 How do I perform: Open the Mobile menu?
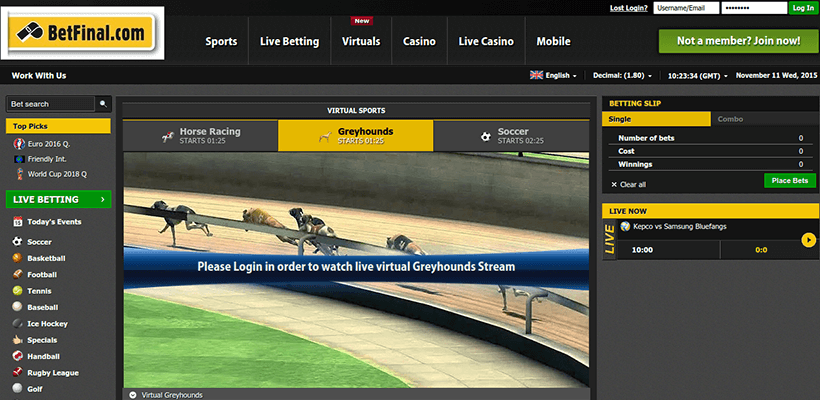[x=553, y=41]
